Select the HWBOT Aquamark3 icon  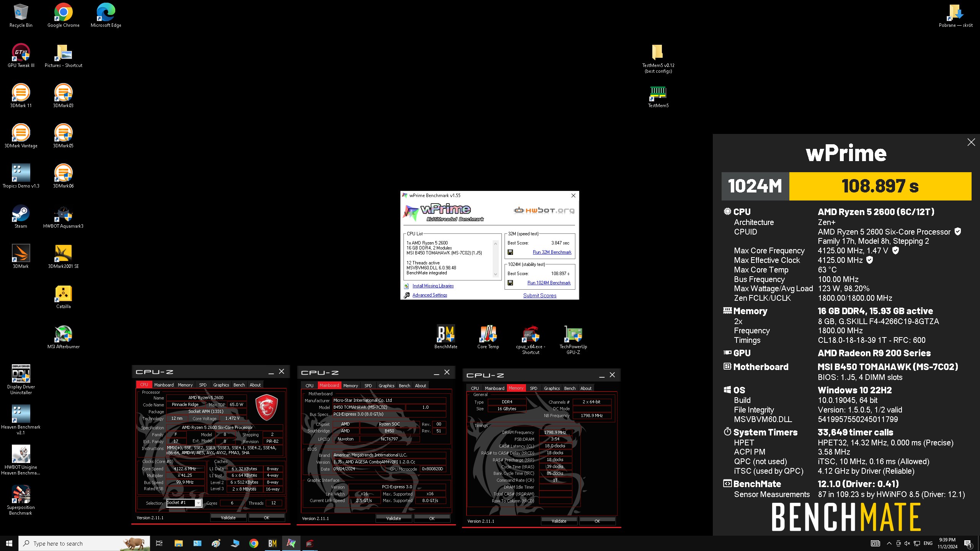[x=63, y=216]
